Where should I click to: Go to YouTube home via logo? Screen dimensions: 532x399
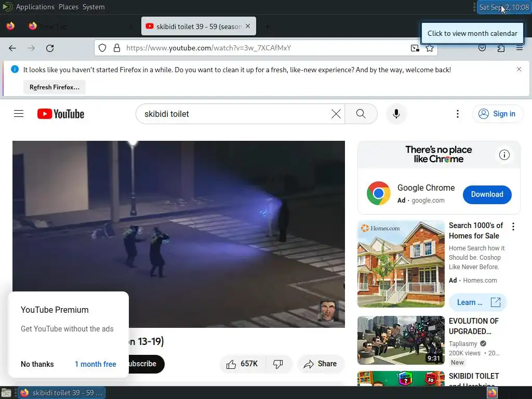pyautogui.click(x=61, y=114)
